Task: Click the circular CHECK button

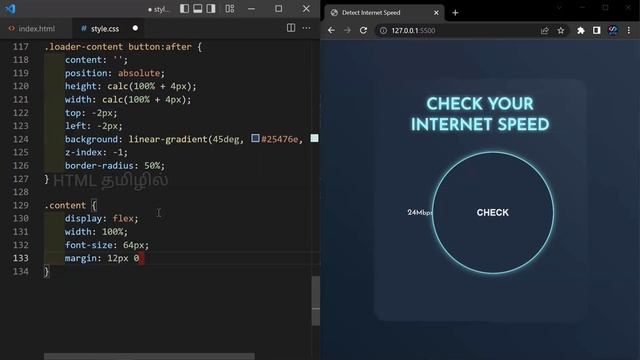Action: (x=493, y=213)
